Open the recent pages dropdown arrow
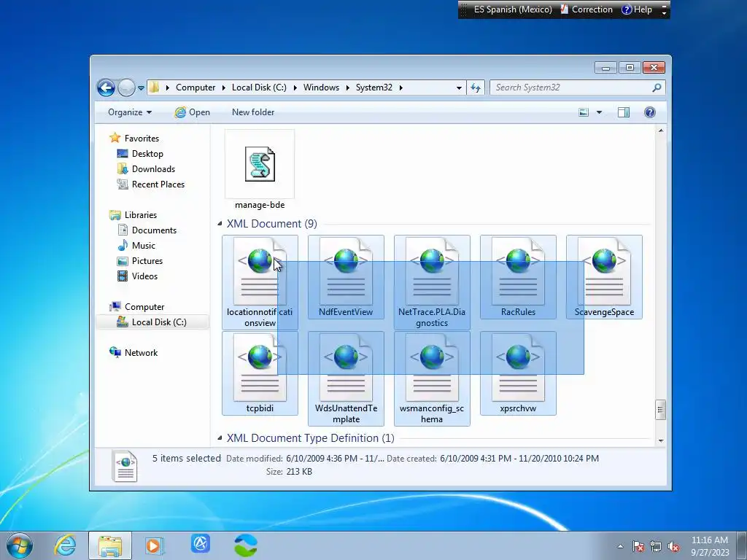Screen dimensions: 747x560 coord(141,88)
